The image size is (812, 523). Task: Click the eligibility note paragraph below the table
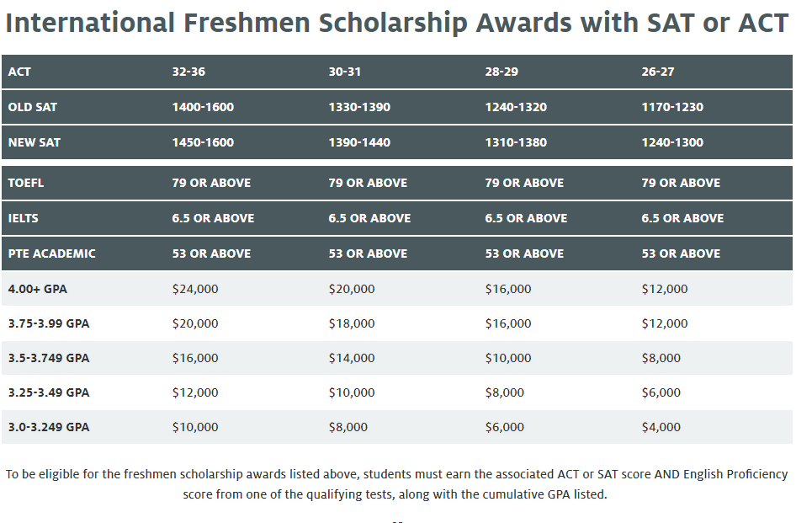396,484
